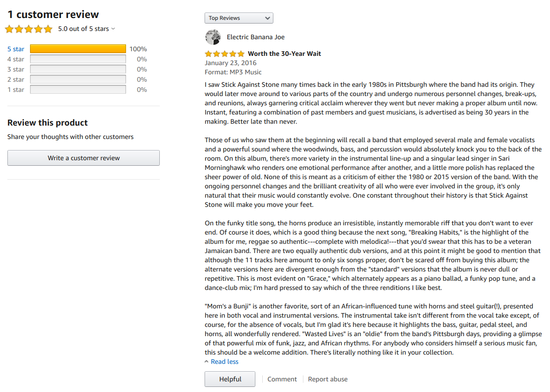Click the 4 star histogram bar

pos(78,59)
